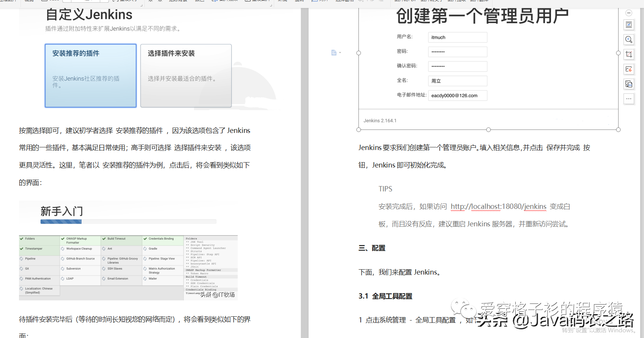The height and width of the screenshot is (338, 644).
Task: Click the 'Build Timeout' plugin entry
Action: 122,240
